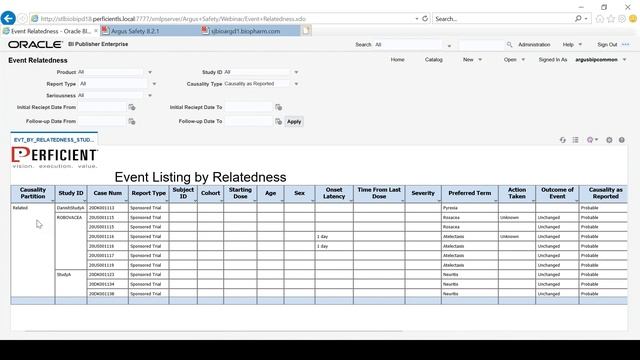Click the report refresh icon
This screenshot has height=360, width=640.
point(563,140)
